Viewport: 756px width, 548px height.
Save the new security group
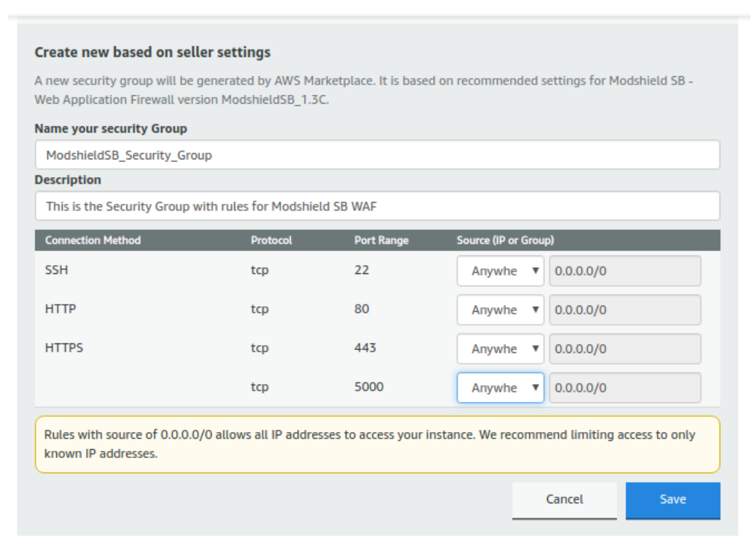click(x=672, y=500)
